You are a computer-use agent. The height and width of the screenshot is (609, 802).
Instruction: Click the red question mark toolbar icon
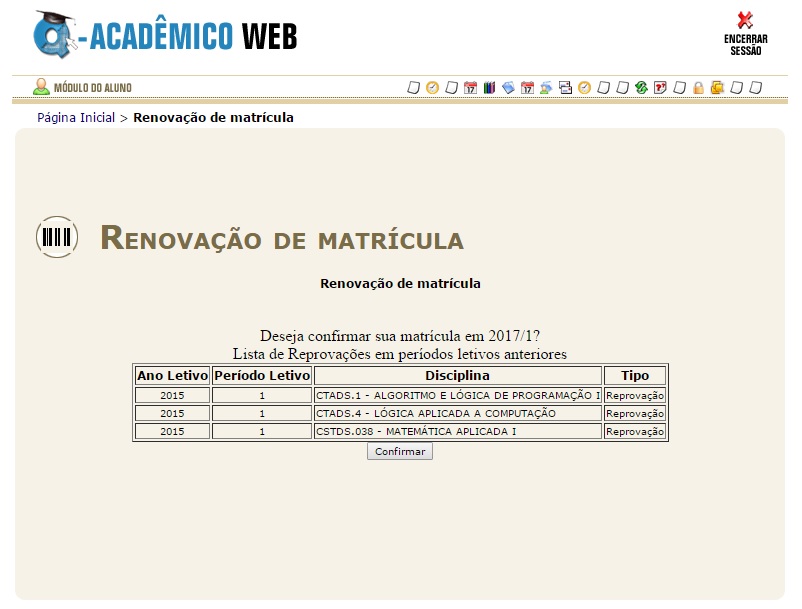click(x=660, y=88)
